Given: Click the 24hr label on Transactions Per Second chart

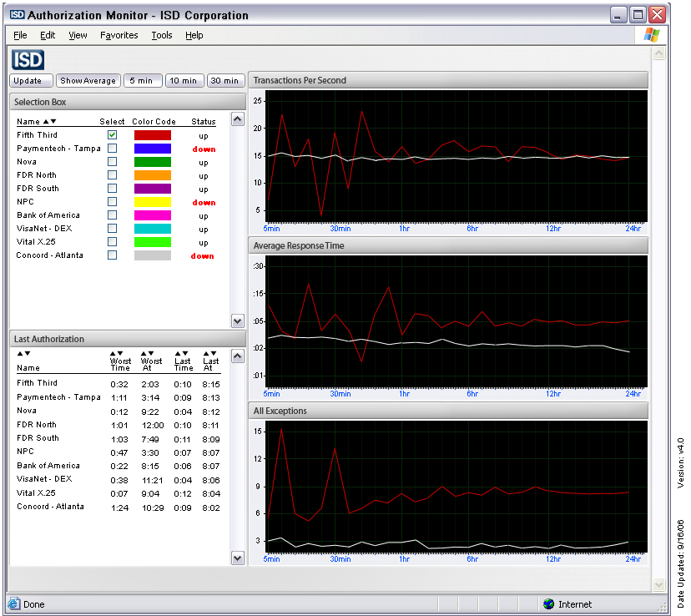Looking at the screenshot, I should click(633, 228).
